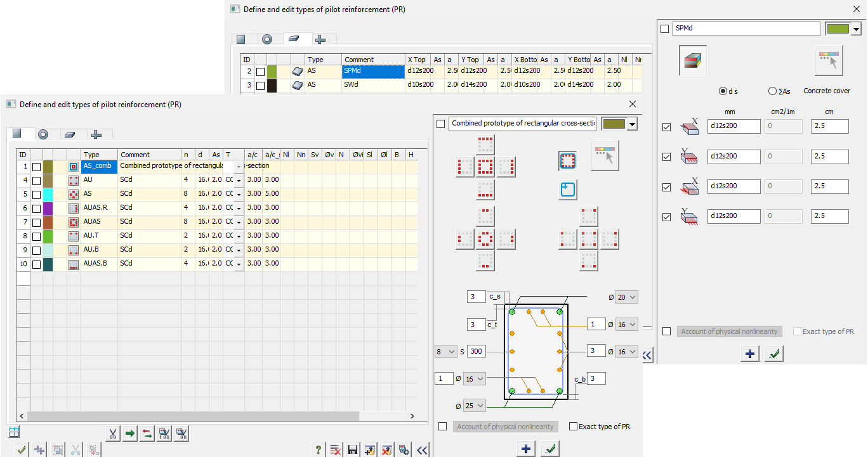The width and height of the screenshot is (868, 457).
Task: Click the AS_comb type cell
Action: pyautogui.click(x=99, y=166)
